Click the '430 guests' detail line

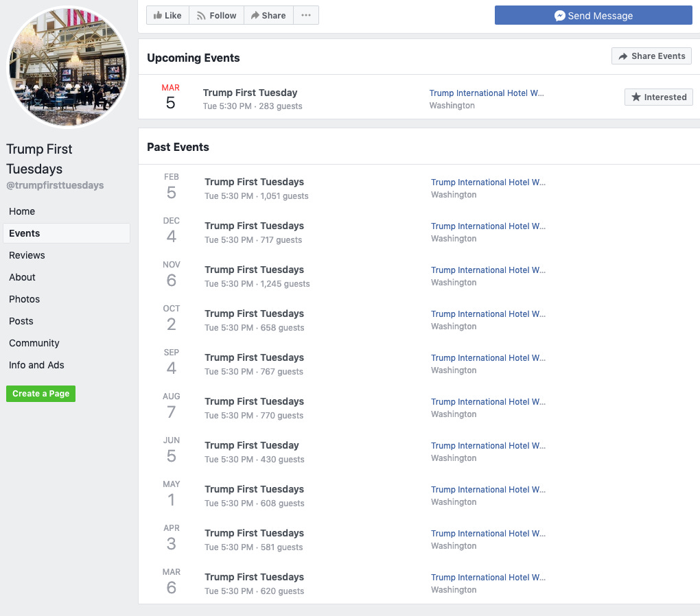pos(255,460)
